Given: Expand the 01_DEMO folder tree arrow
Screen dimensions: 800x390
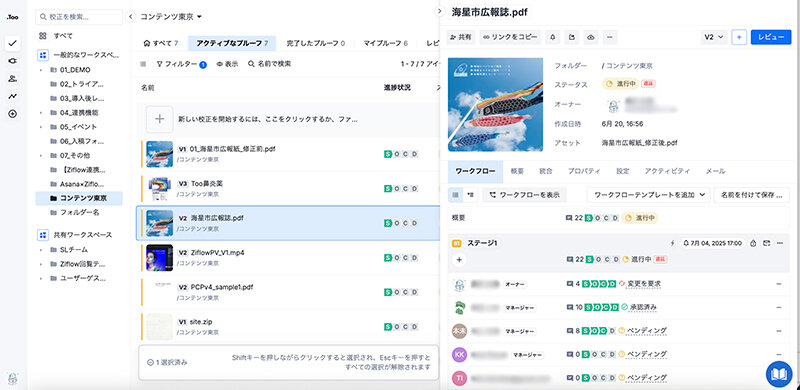Looking at the screenshot, I should [41, 70].
